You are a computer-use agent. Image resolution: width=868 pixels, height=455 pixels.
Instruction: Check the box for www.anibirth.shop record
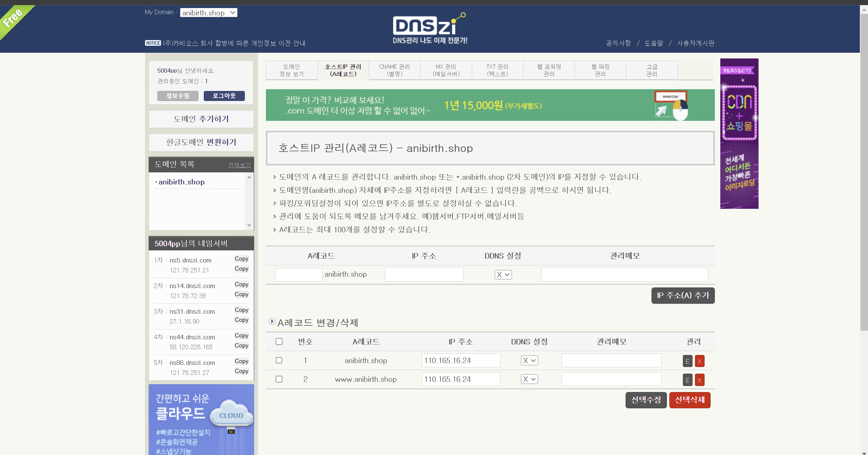click(x=279, y=379)
